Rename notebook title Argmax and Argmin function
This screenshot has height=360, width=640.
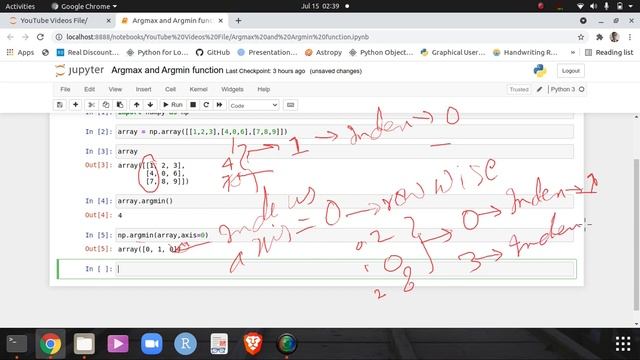pos(167,70)
